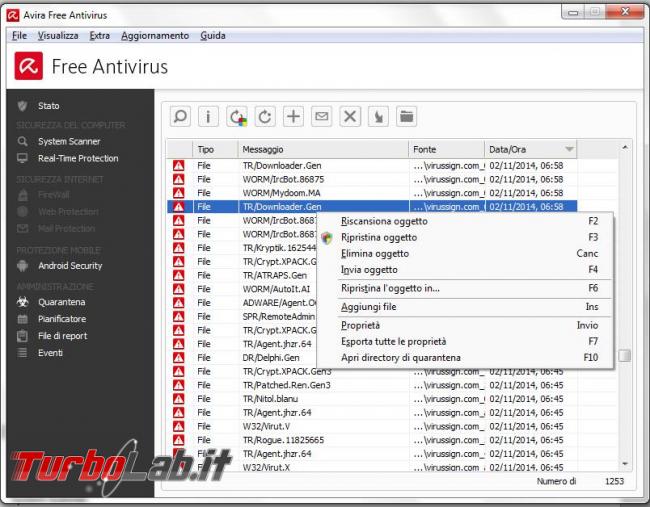This screenshot has width=650, height=507.
Task: Click the X delete object toolbar icon
Action: [350, 116]
